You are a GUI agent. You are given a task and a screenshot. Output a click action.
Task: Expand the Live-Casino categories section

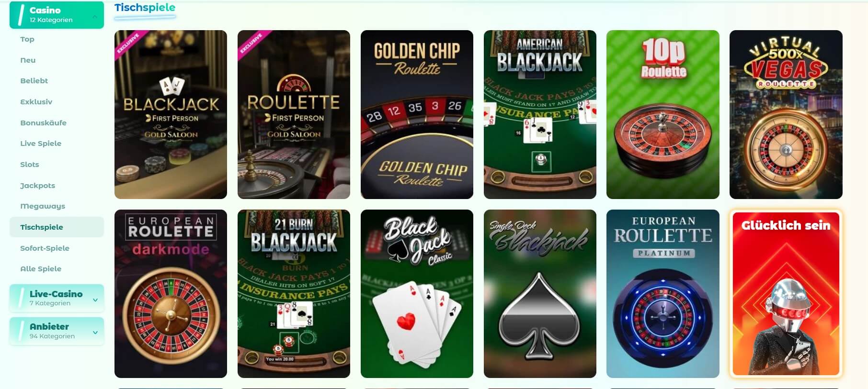coord(57,298)
